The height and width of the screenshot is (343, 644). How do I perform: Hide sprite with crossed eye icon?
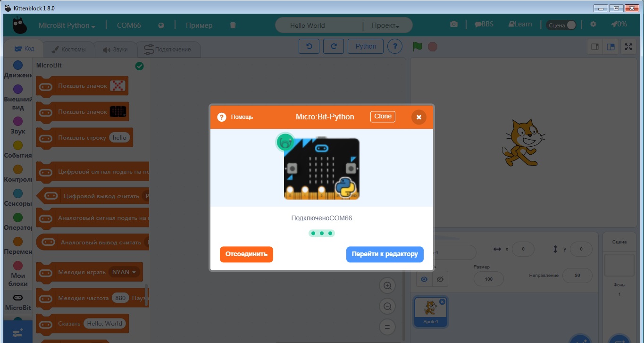tap(440, 279)
